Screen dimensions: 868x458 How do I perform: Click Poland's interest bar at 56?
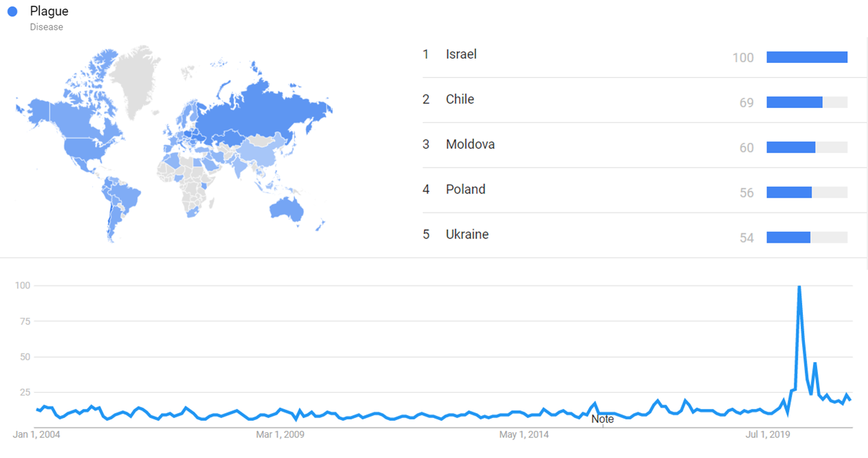789,193
